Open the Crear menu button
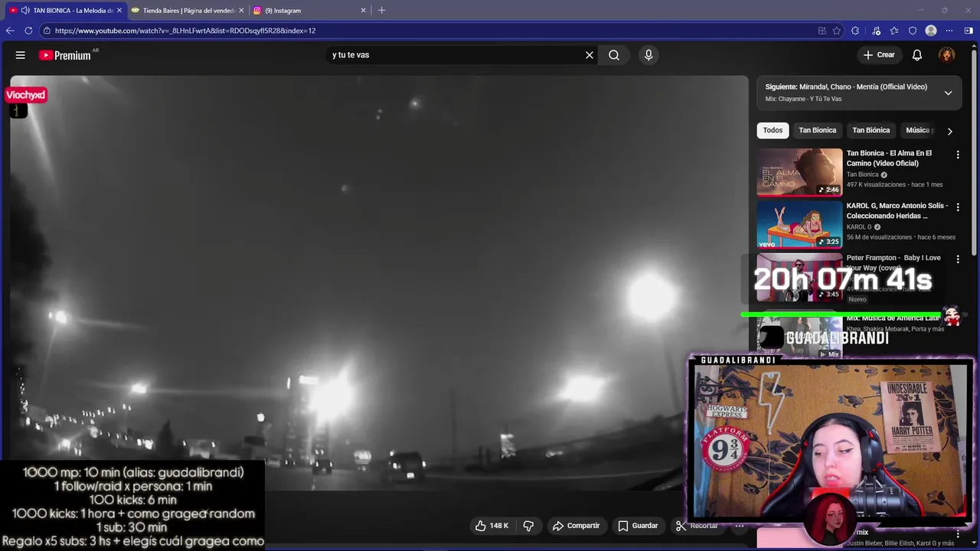This screenshot has height=551, width=980. click(879, 55)
